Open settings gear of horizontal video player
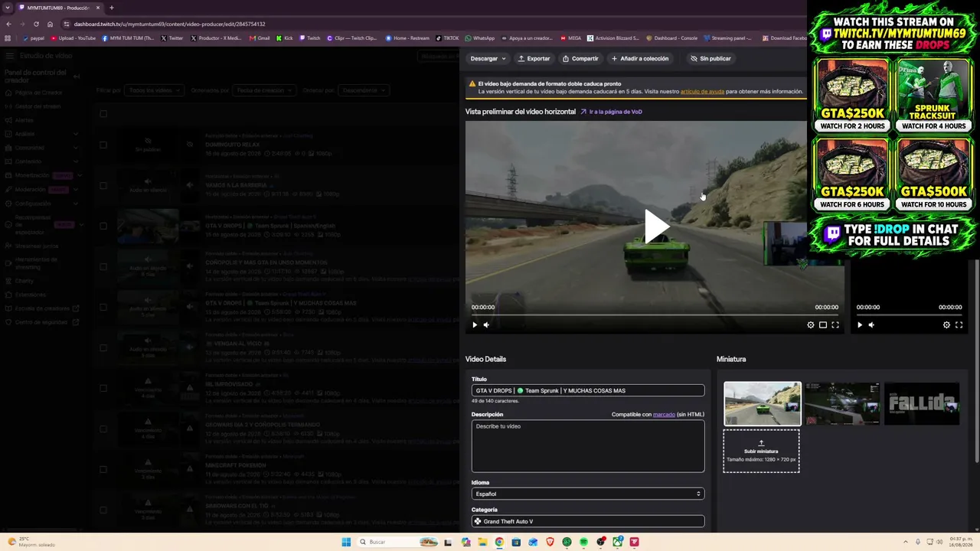 coord(811,325)
